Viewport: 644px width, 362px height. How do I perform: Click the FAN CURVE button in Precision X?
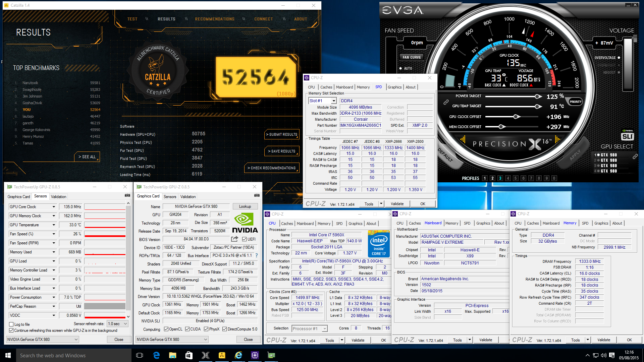[412, 57]
